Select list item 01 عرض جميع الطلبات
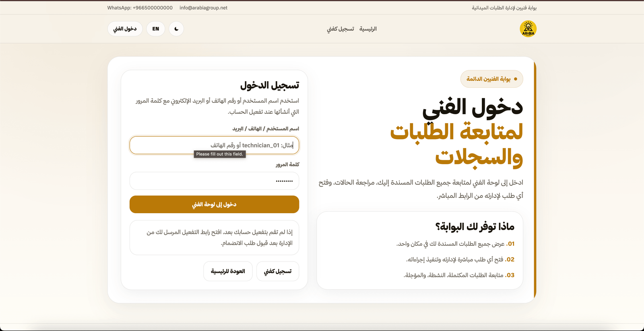The width and height of the screenshot is (644, 331). pos(455,244)
